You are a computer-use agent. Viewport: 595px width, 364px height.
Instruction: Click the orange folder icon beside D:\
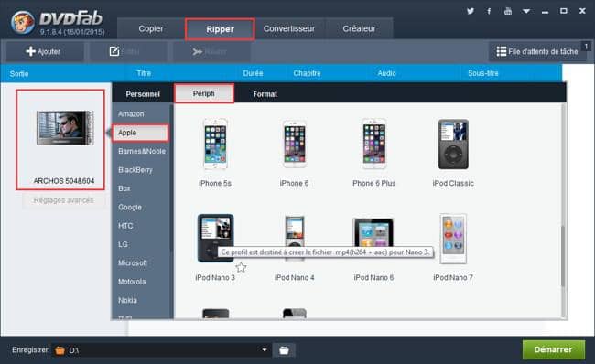point(59,350)
